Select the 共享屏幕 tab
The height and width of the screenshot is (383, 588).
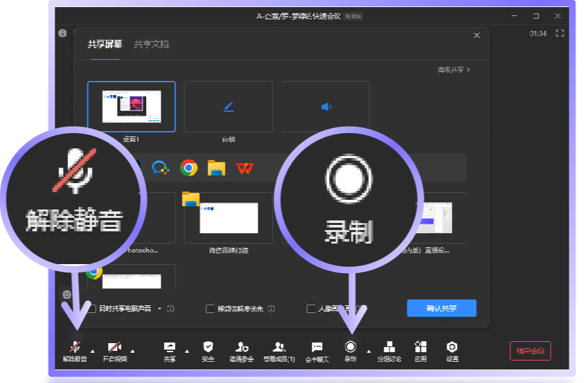(x=105, y=44)
